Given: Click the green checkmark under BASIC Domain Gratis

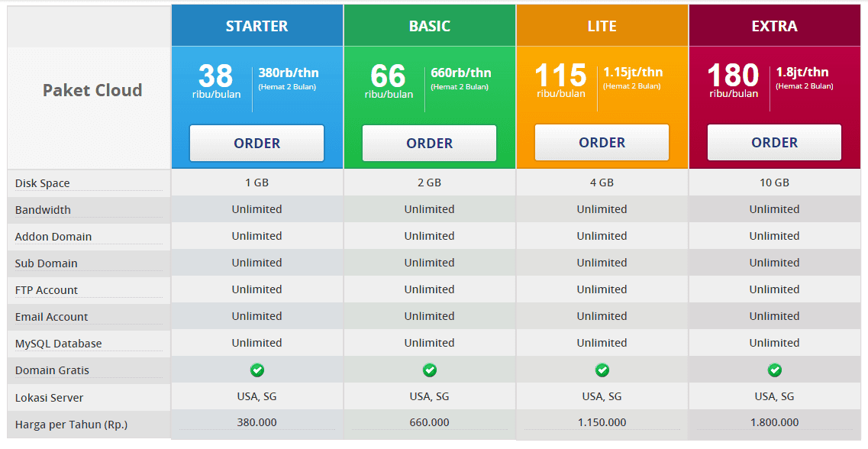Looking at the screenshot, I should 430,370.
